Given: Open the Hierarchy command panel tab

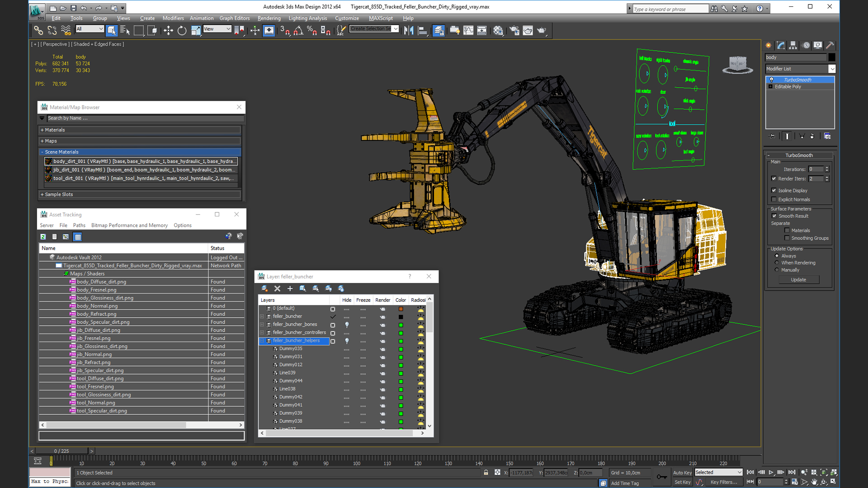Looking at the screenshot, I should tap(793, 45).
